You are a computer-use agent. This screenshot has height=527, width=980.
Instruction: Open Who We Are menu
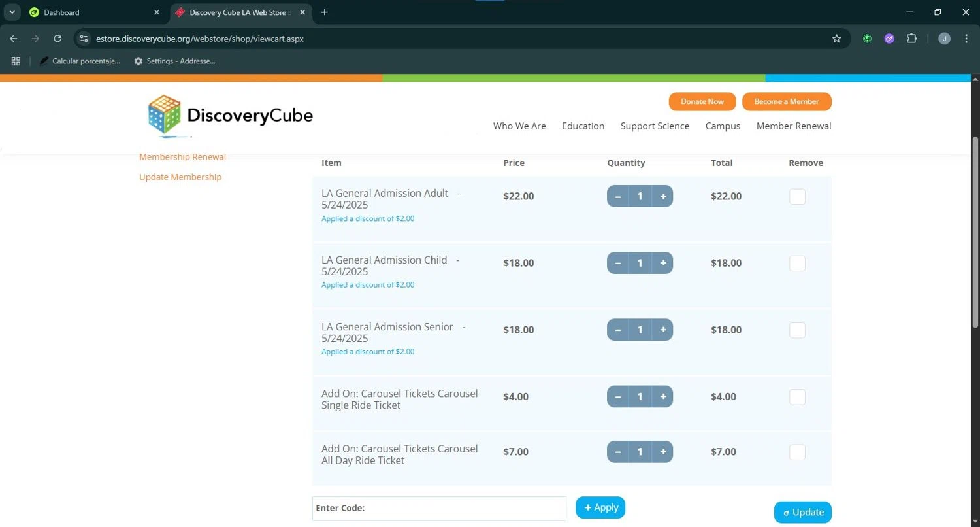[x=519, y=126]
